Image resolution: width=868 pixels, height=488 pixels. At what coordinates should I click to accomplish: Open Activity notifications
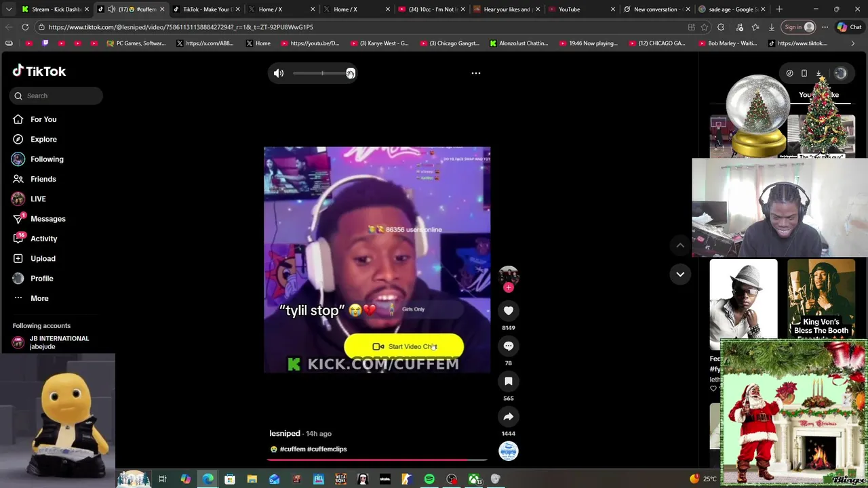(x=43, y=239)
